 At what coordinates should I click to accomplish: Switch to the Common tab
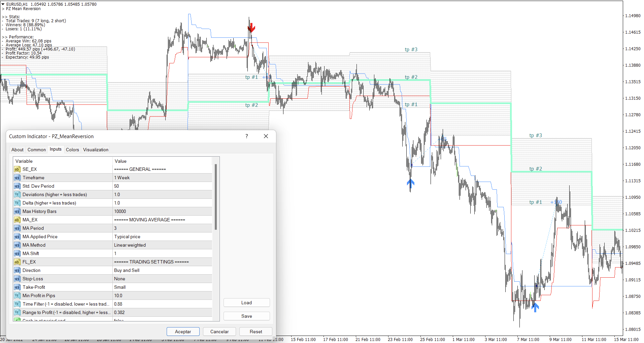pos(37,150)
